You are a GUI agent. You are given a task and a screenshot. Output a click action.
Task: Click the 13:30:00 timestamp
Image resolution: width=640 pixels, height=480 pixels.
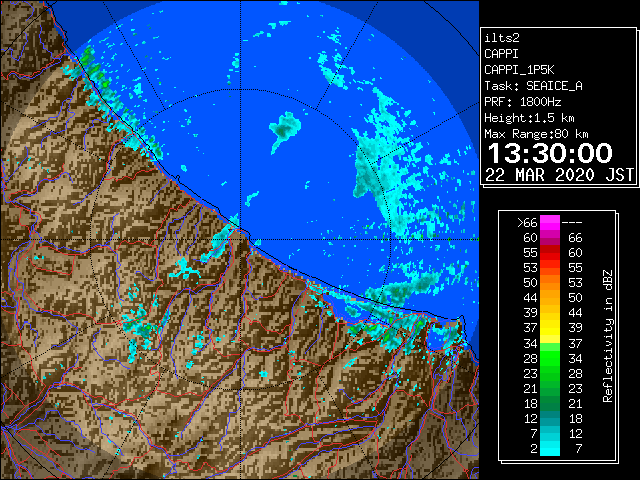550,153
